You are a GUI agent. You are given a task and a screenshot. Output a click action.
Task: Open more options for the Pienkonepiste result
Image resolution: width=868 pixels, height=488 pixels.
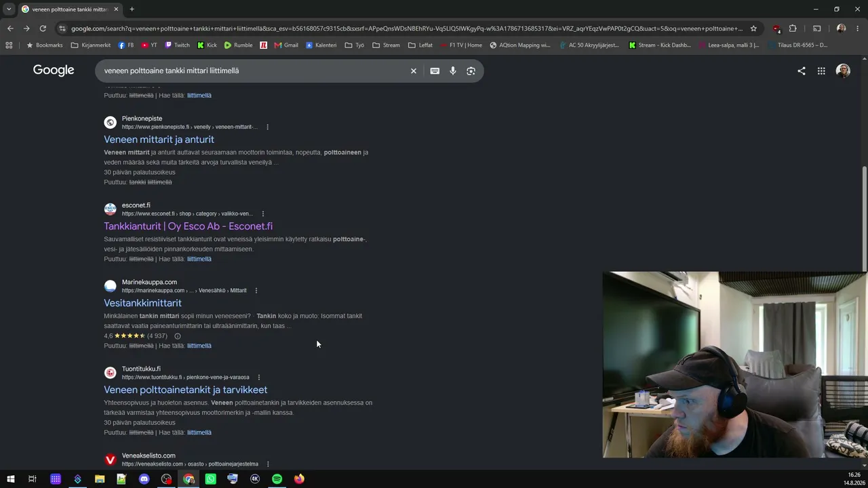click(268, 127)
